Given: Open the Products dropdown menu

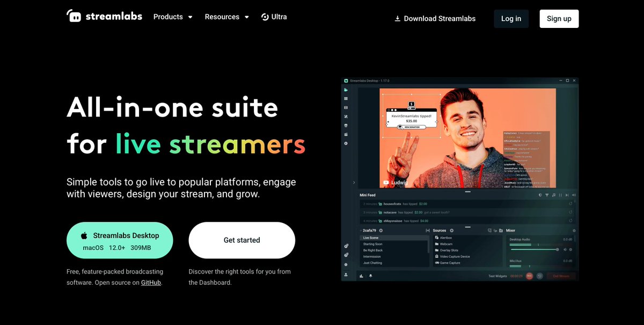Looking at the screenshot, I should 173,17.
